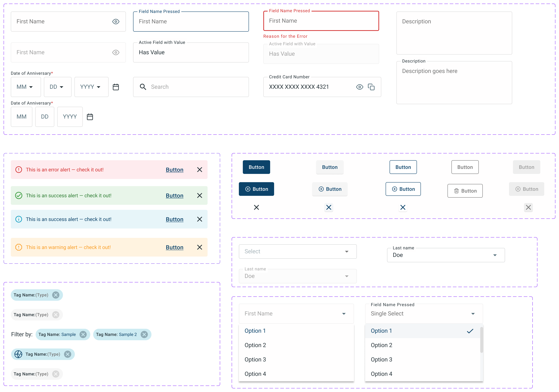Dismiss the error alert with X
The image size is (559, 392).
point(199,170)
